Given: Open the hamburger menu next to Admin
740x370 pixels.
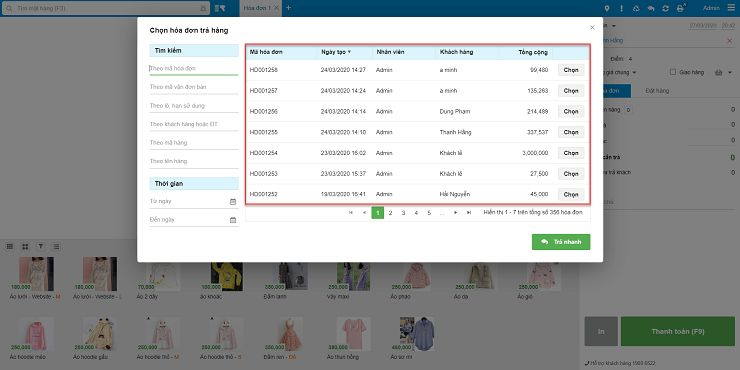Looking at the screenshot, I should coord(731,8).
